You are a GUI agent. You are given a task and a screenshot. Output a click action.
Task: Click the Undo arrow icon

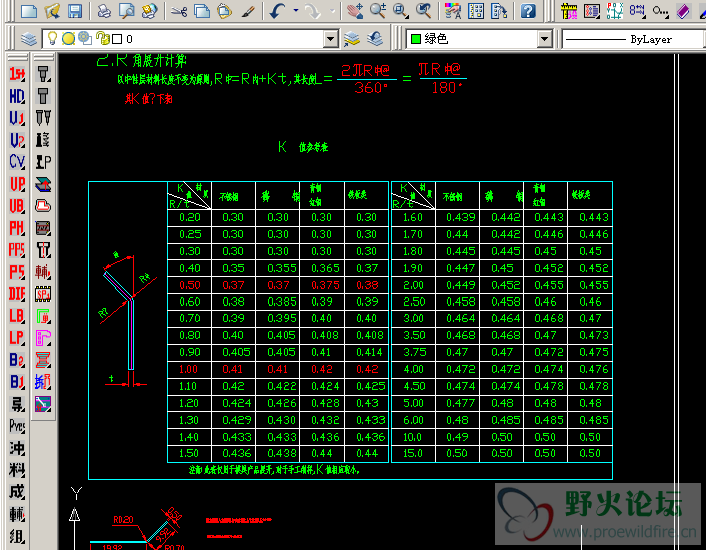pyautogui.click(x=277, y=11)
